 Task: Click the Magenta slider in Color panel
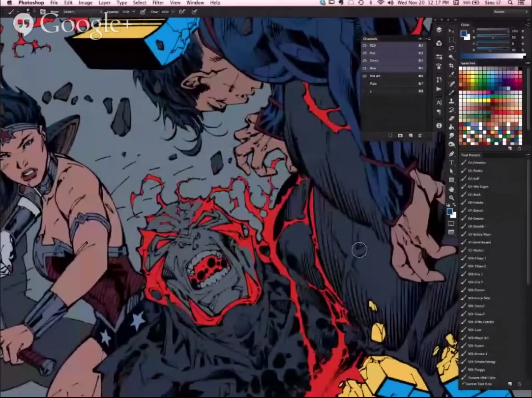pos(493,37)
